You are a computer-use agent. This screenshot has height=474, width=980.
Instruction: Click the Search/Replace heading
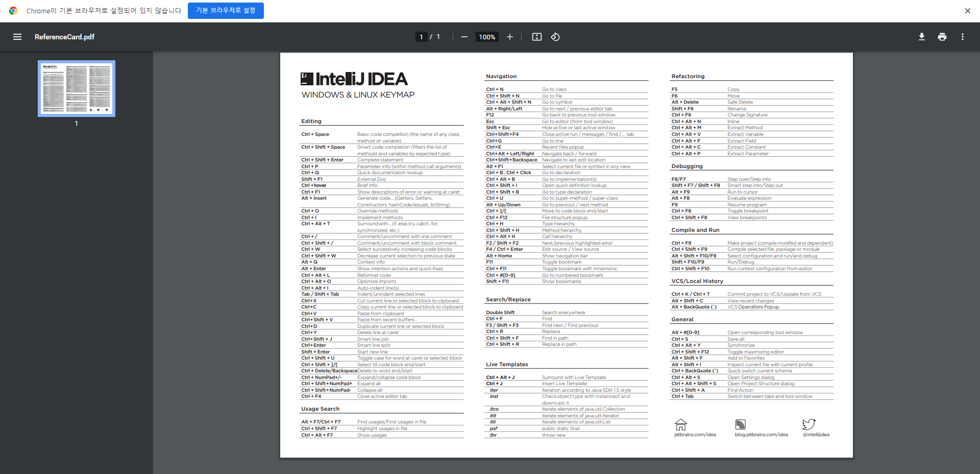click(508, 300)
